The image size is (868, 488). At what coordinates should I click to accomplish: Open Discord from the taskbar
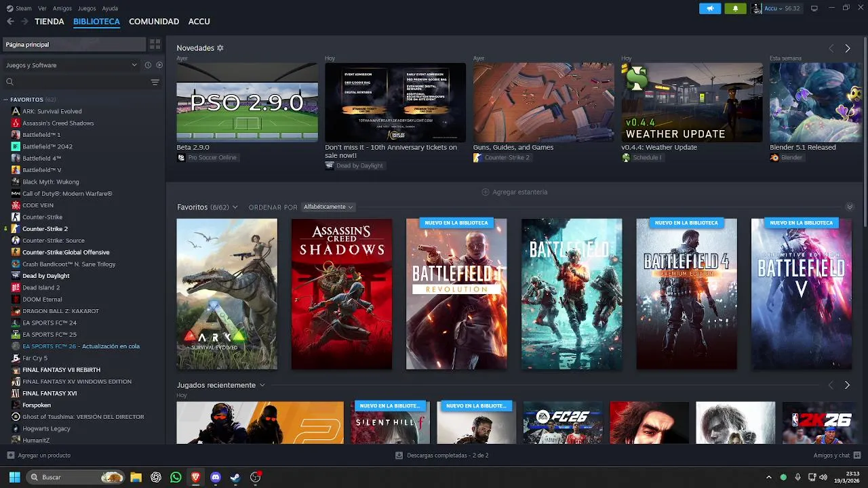(216, 477)
